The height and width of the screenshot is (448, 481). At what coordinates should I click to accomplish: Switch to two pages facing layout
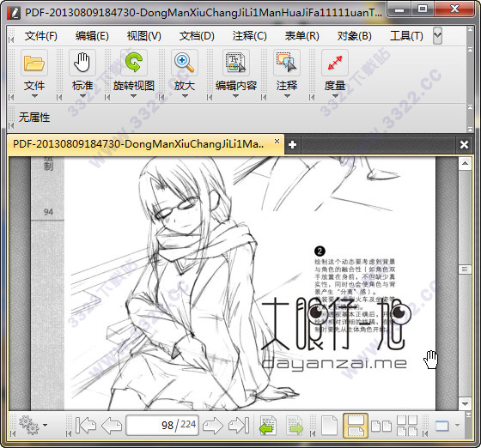point(381,426)
